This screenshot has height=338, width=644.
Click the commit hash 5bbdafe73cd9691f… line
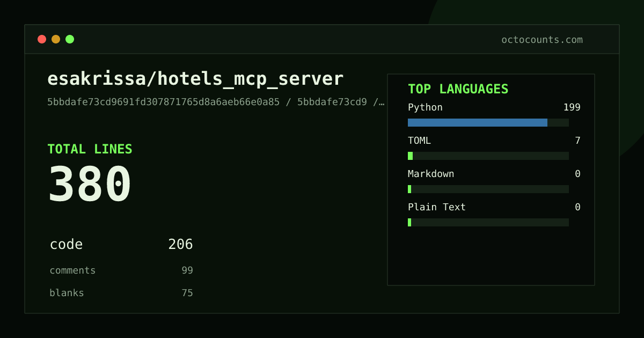point(216,102)
